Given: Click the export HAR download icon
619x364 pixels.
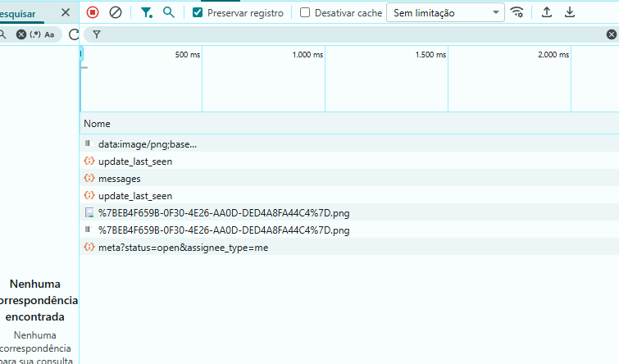Looking at the screenshot, I should [570, 12].
